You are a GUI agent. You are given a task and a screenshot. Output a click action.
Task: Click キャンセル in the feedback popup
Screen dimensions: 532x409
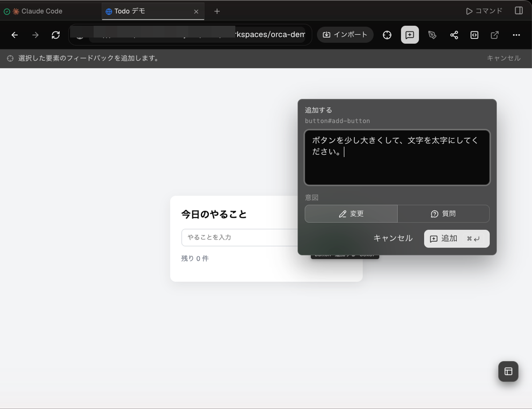pyautogui.click(x=393, y=238)
